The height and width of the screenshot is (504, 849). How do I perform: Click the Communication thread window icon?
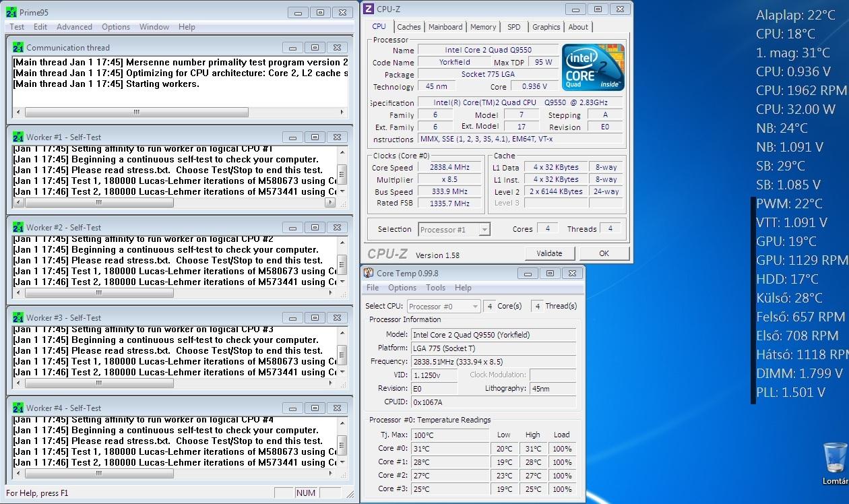19,47
